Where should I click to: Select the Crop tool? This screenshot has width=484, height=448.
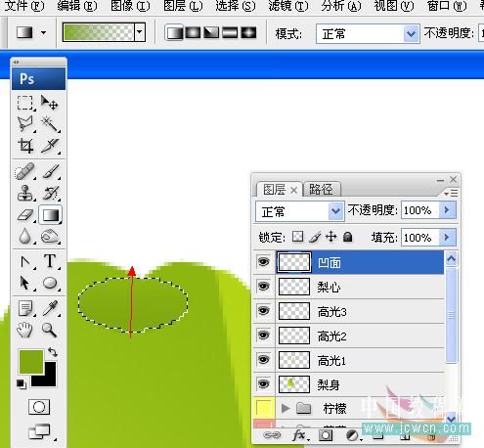tap(25, 146)
